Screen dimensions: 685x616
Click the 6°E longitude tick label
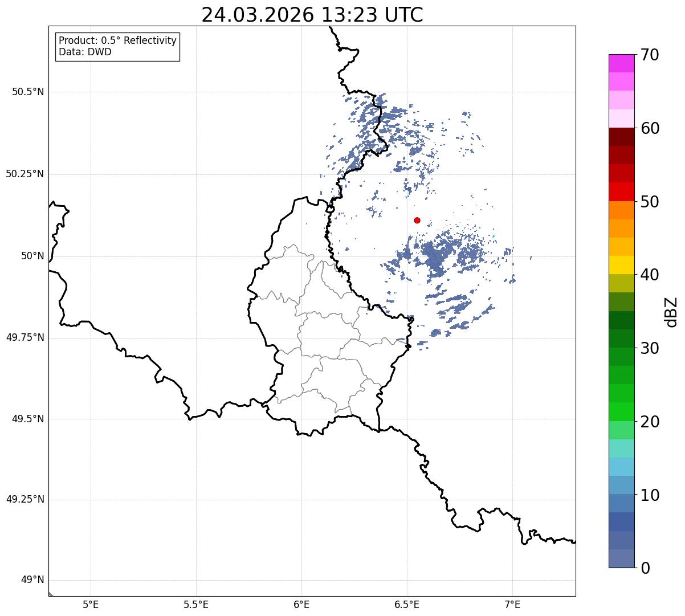click(301, 605)
